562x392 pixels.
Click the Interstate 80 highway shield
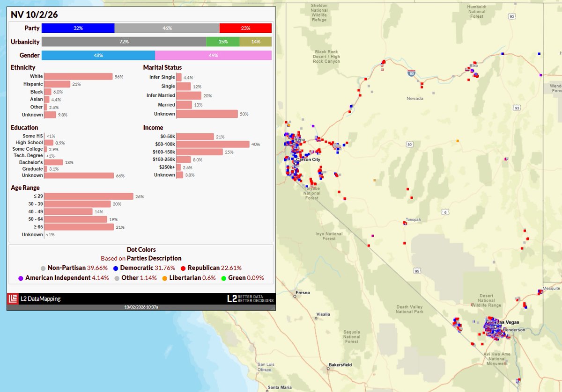click(x=411, y=73)
